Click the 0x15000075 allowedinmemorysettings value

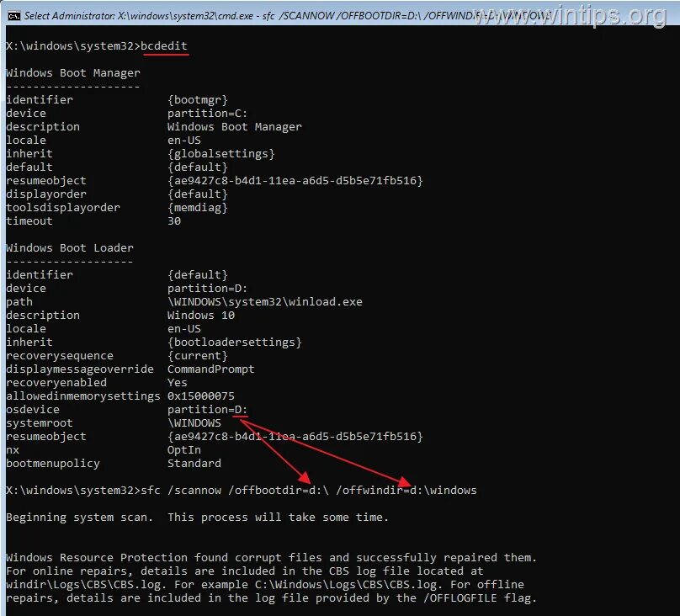pyautogui.click(x=201, y=396)
